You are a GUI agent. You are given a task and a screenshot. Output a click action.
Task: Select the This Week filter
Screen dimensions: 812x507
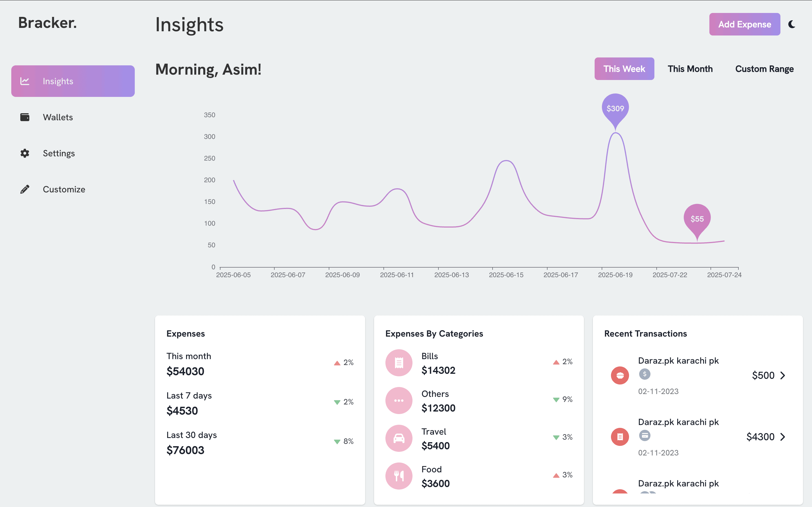coord(624,69)
